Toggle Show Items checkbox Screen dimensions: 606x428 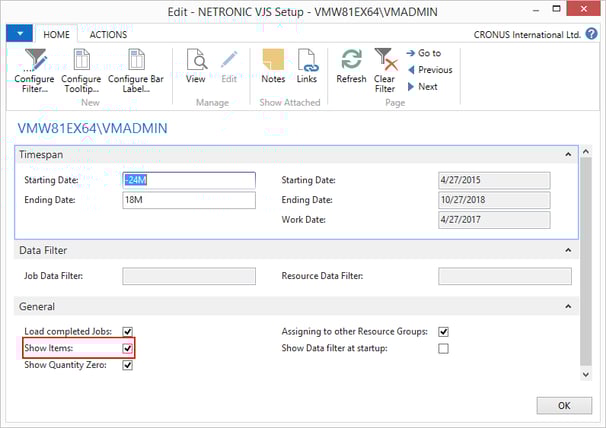[128, 348]
